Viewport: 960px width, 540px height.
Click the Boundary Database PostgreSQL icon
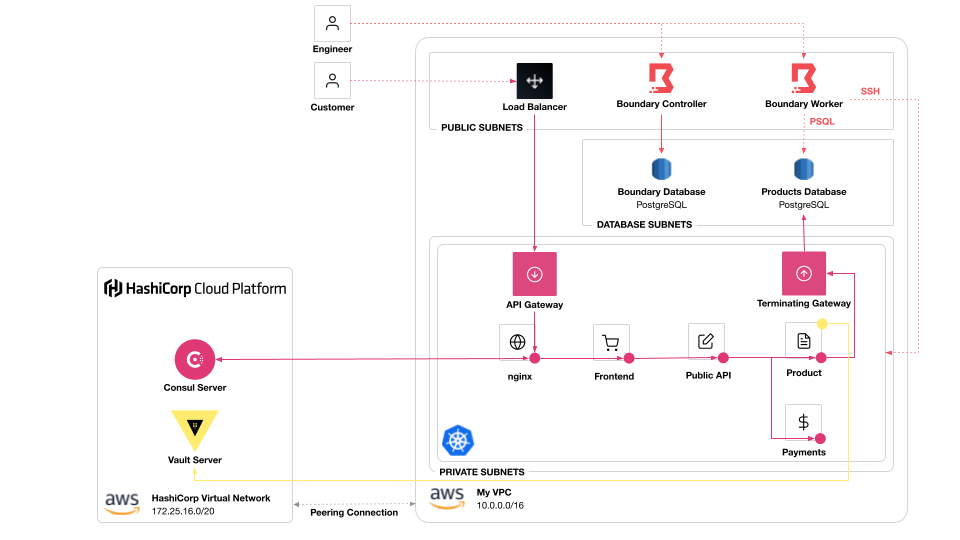pyautogui.click(x=661, y=169)
